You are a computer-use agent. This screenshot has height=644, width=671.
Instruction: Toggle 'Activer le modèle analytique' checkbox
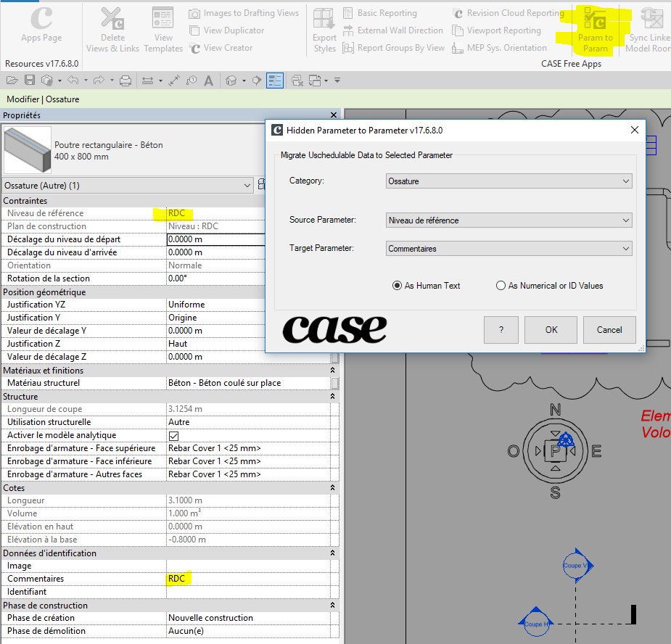173,435
